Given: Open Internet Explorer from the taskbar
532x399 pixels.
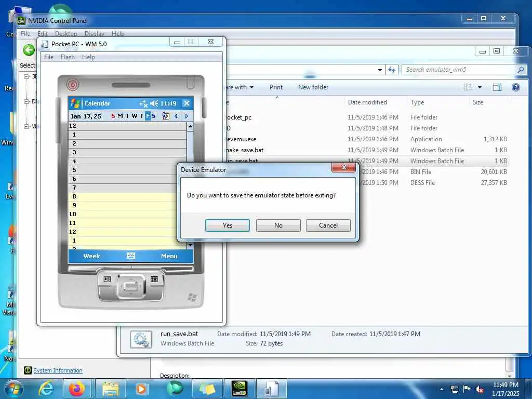Looking at the screenshot, I should point(46,389).
